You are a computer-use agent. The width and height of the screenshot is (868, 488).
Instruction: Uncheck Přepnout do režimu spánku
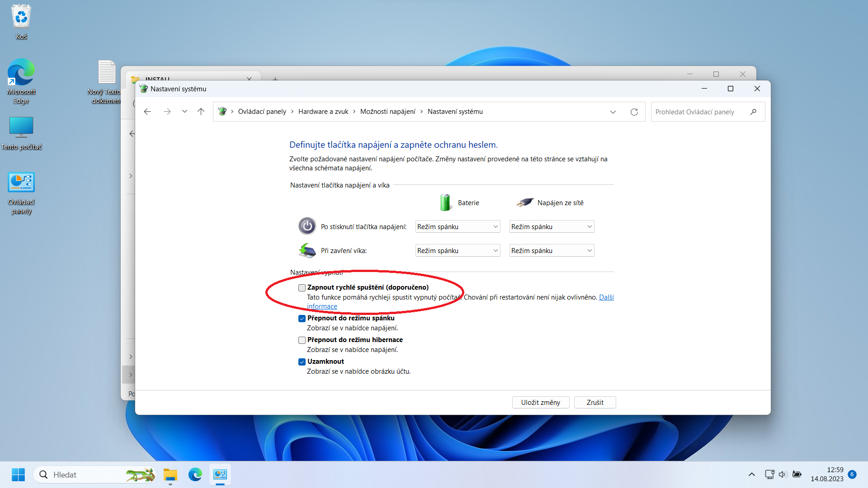click(302, 319)
